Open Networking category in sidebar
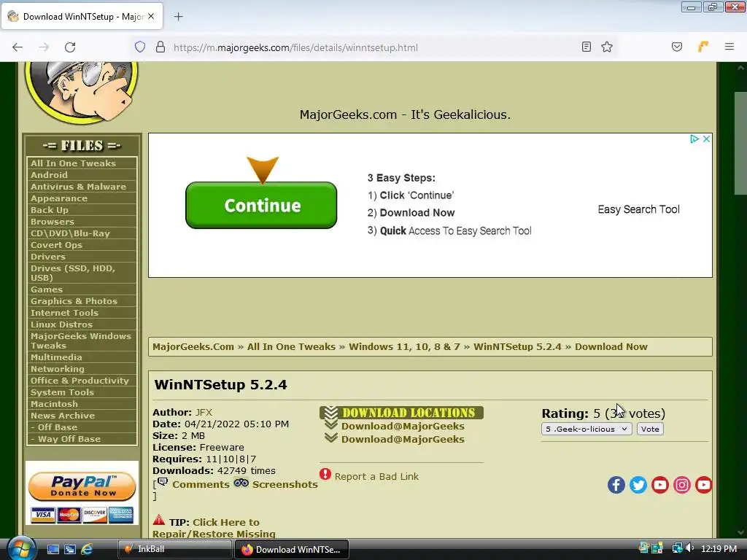This screenshot has height=560, width=747. (x=57, y=369)
